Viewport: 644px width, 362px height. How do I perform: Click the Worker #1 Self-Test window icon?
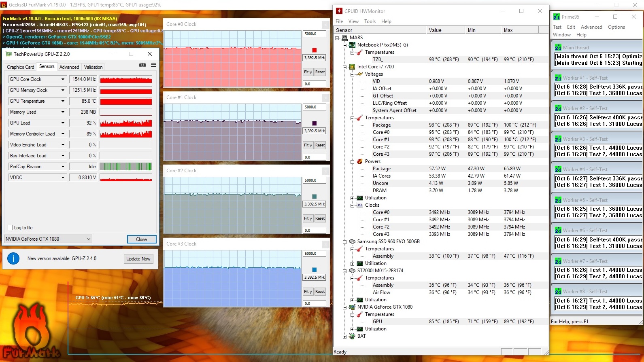[558, 78]
